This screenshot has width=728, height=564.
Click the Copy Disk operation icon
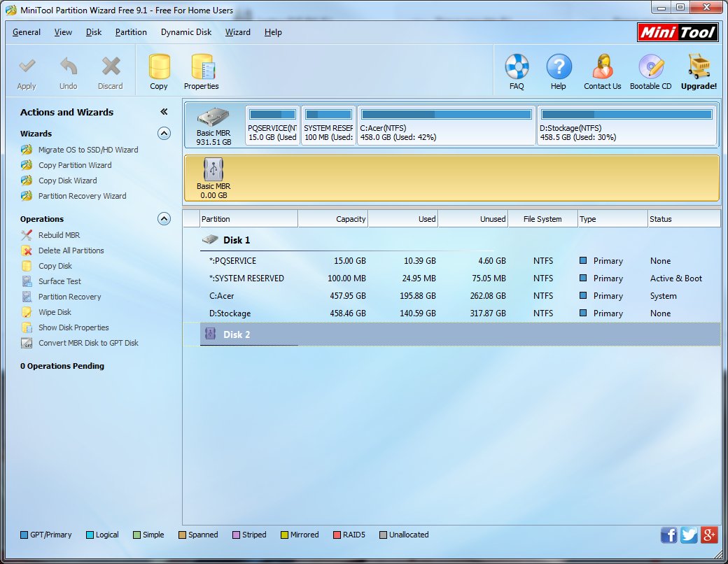pyautogui.click(x=27, y=266)
